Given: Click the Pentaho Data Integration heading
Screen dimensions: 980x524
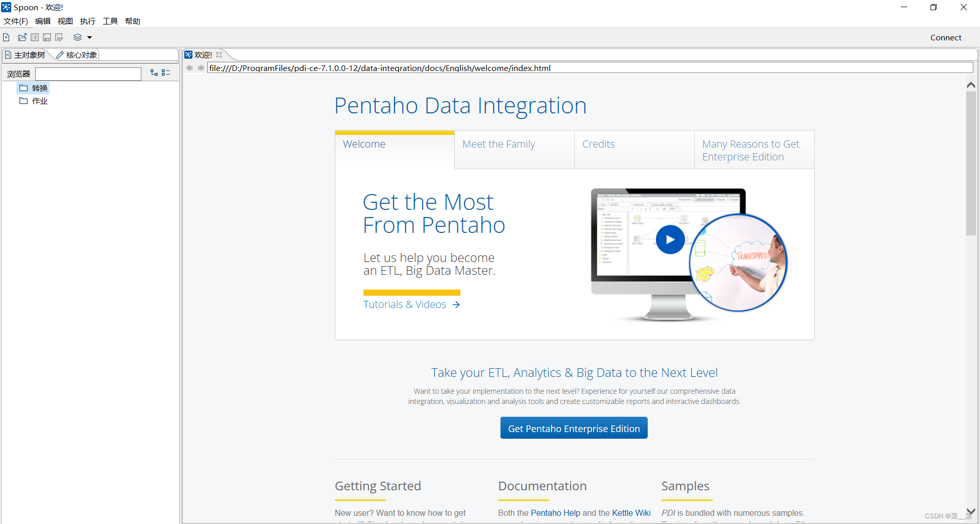Looking at the screenshot, I should click(x=460, y=106).
